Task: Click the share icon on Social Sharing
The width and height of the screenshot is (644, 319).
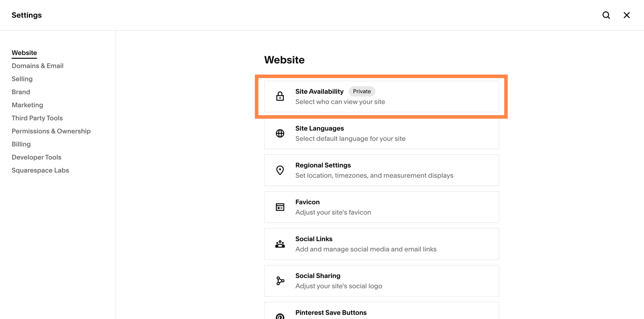Action: click(x=280, y=281)
